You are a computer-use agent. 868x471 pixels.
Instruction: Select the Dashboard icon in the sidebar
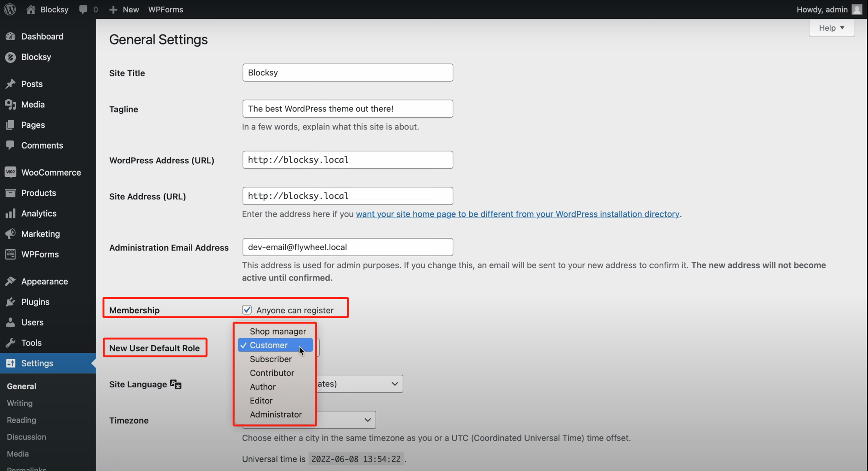tap(11, 36)
